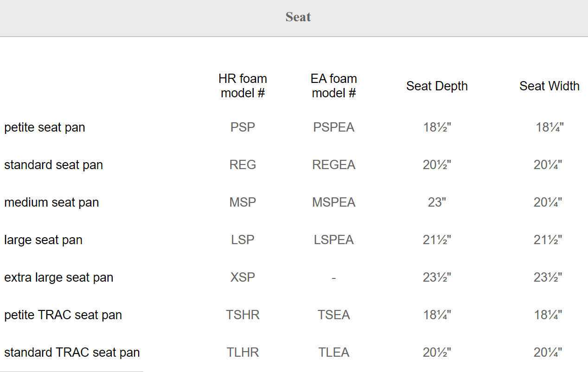
Task: Click the petite seat pan row label
Action: [45, 127]
